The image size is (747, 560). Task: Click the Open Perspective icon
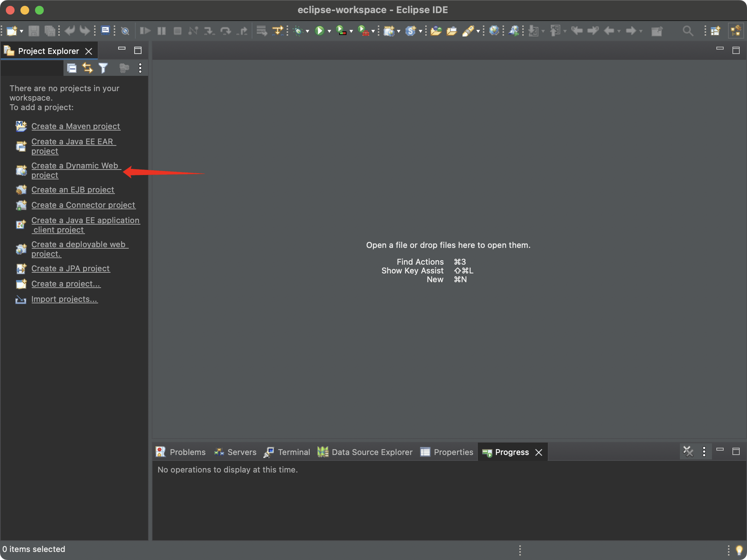[716, 31]
